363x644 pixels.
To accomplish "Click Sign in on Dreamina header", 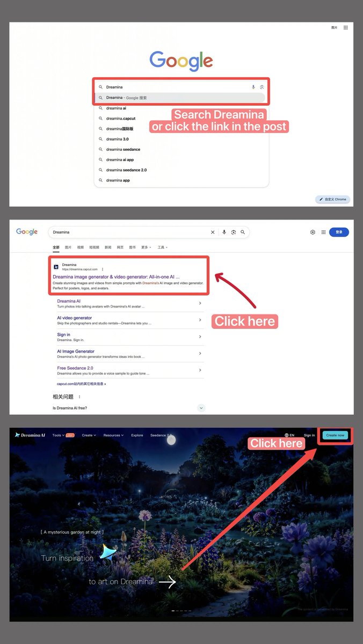I will pyautogui.click(x=309, y=435).
